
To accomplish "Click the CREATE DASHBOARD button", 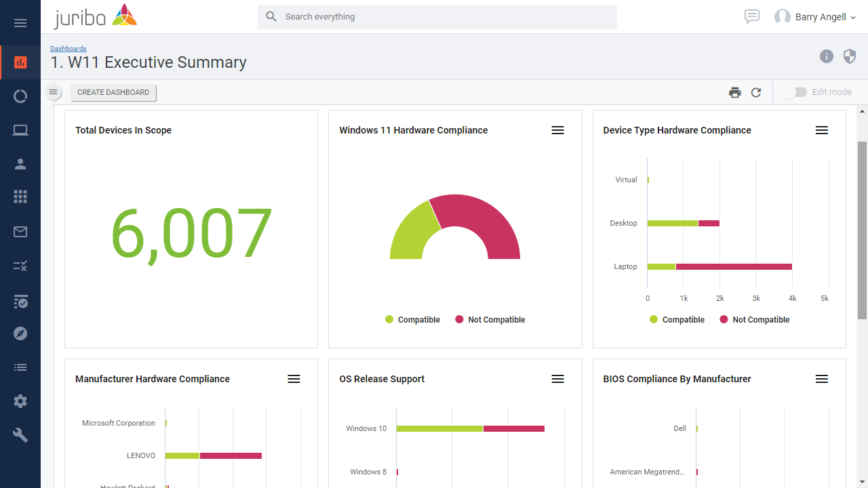I will coord(113,92).
